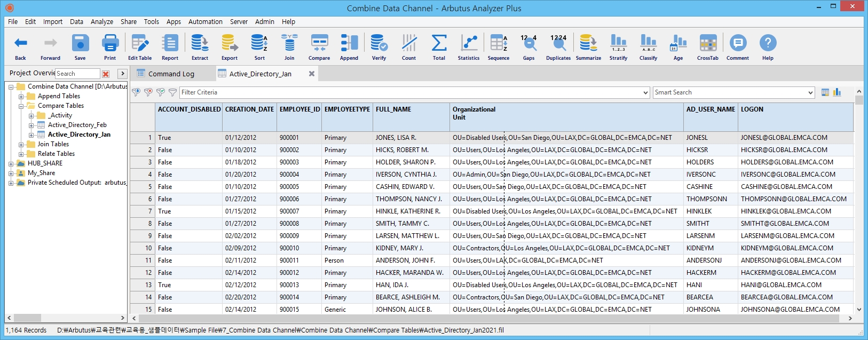The image size is (868, 340).
Task: Click the table's vertical scrollbar down arrow
Action: click(859, 309)
